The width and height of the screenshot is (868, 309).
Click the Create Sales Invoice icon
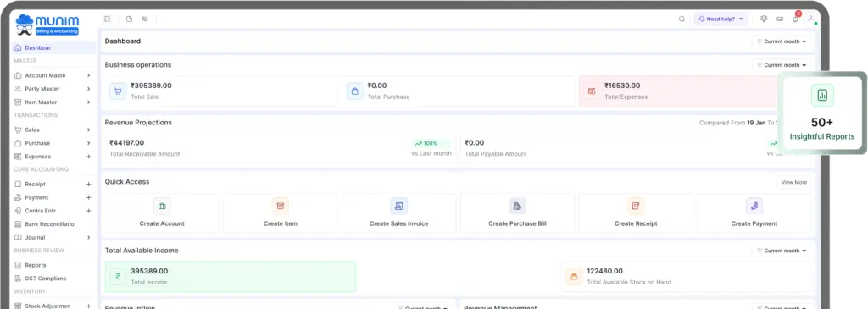399,207
